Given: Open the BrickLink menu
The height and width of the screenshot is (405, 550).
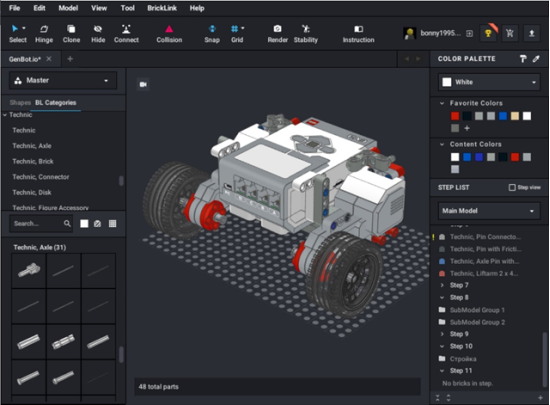Looking at the screenshot, I should [162, 8].
